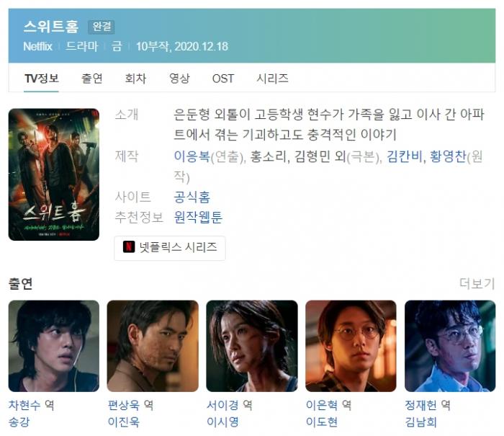Open the 넷플릭스 시리즈 button
Viewport: 504px width, 436px height.
pos(170,248)
